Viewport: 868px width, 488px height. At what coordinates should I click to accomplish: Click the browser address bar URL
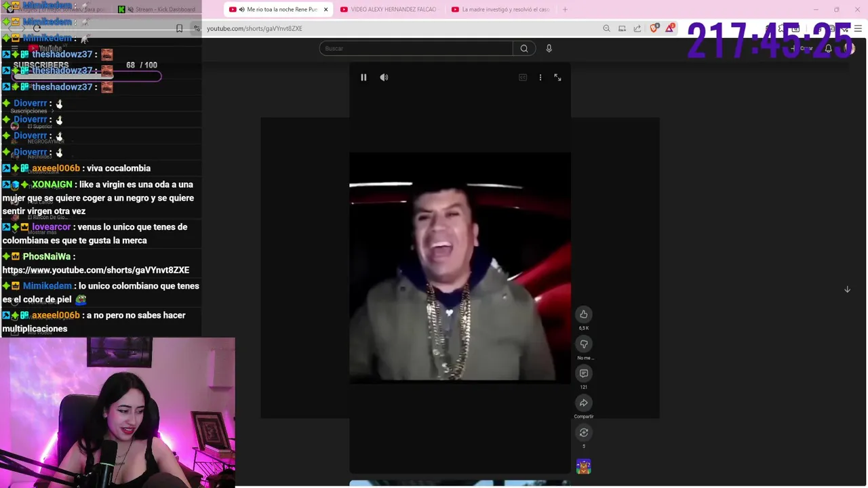point(254,28)
